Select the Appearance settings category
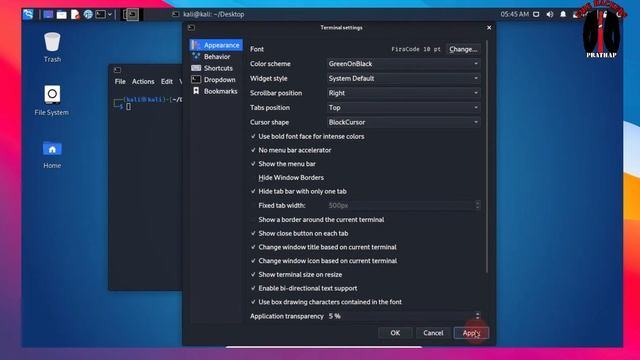The height and width of the screenshot is (360, 640). click(216, 45)
